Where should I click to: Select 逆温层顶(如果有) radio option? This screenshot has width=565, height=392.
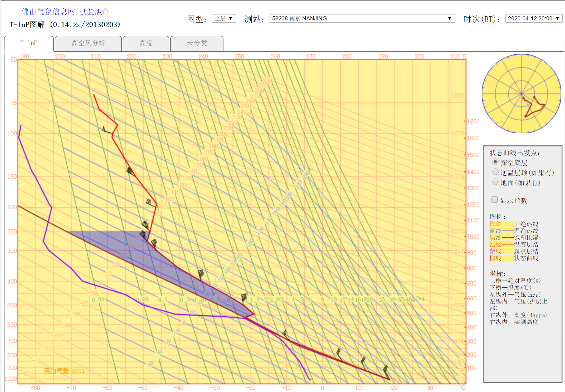point(495,172)
